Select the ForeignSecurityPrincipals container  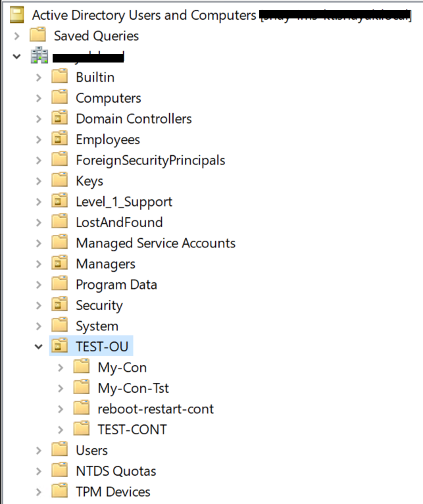click(150, 161)
